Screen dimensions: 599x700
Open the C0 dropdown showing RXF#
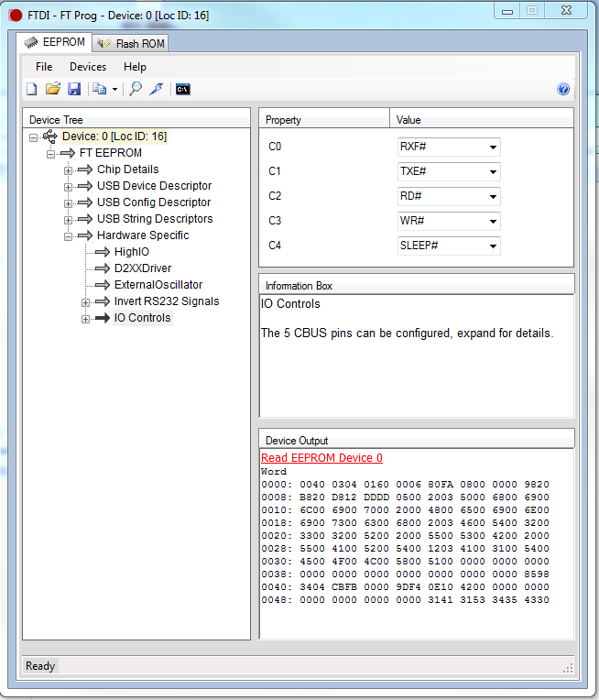point(449,147)
